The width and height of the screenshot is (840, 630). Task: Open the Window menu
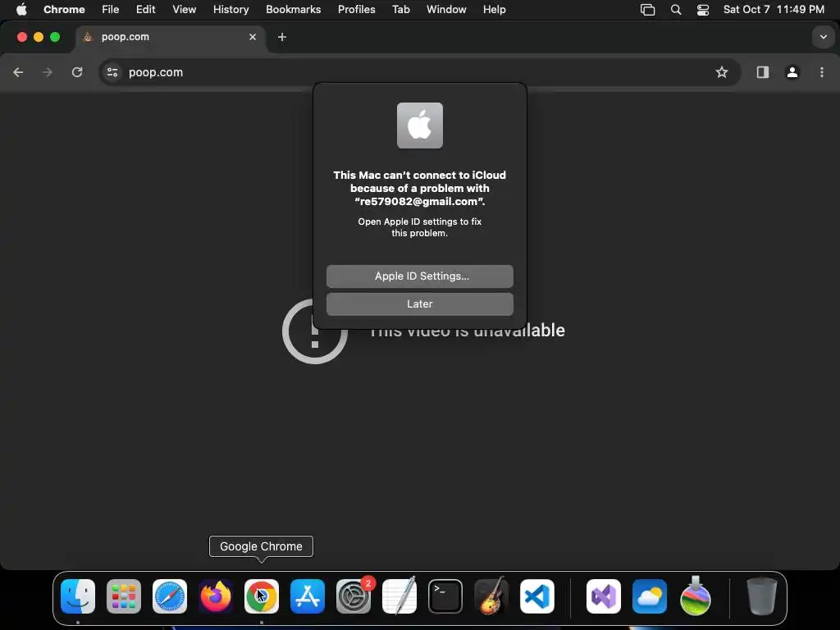[x=446, y=10]
